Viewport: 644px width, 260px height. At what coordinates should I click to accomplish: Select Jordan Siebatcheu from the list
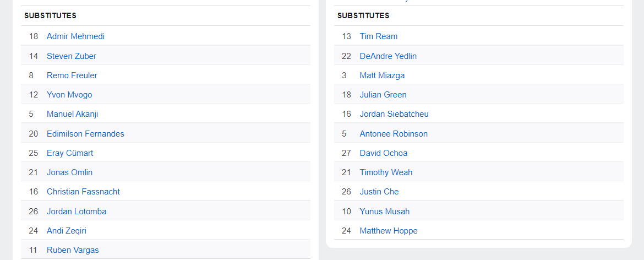(394, 114)
